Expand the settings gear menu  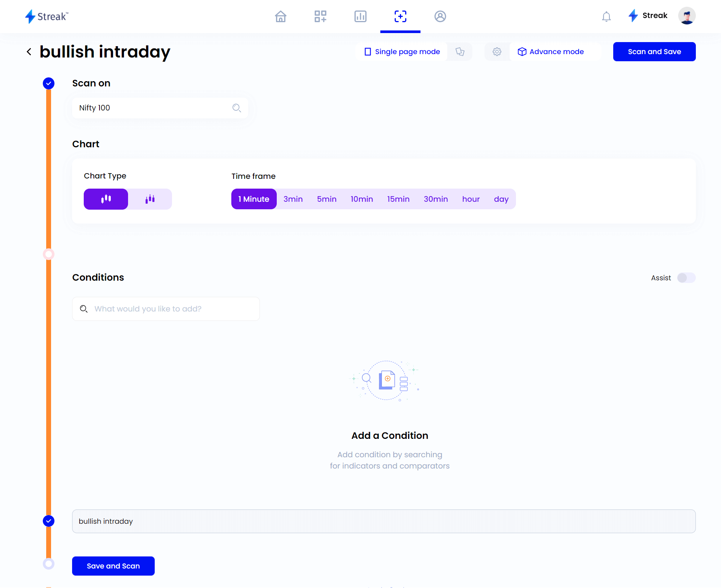[x=496, y=51]
